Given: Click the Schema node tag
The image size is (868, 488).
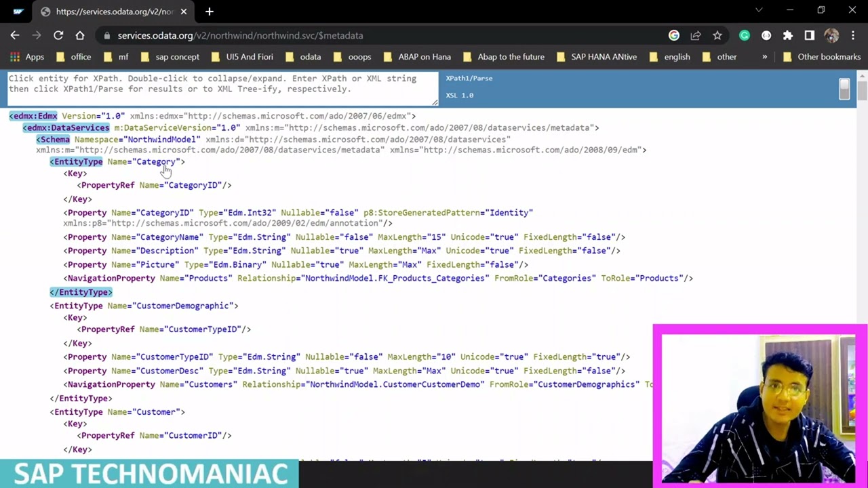Looking at the screenshot, I should [x=53, y=139].
